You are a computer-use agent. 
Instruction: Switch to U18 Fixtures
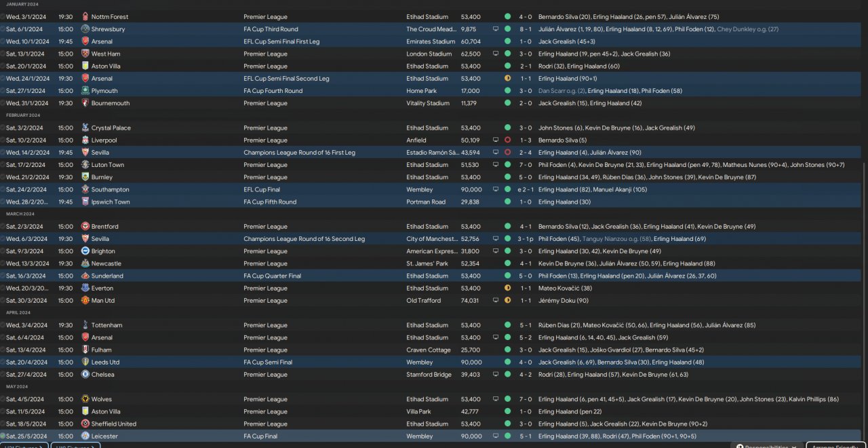(76, 446)
